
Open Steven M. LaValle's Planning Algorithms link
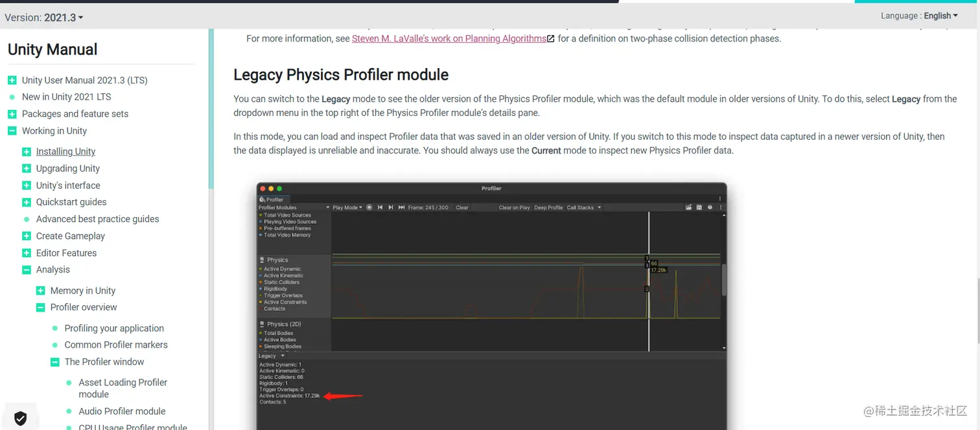(449, 39)
